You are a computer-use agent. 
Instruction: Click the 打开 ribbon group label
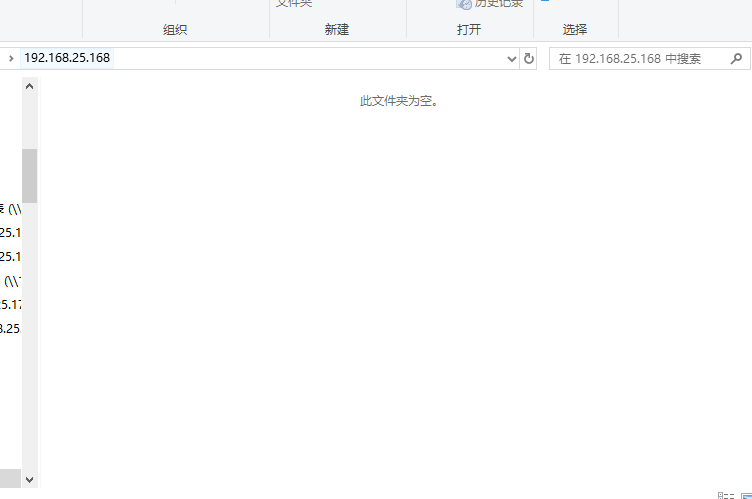click(x=469, y=30)
